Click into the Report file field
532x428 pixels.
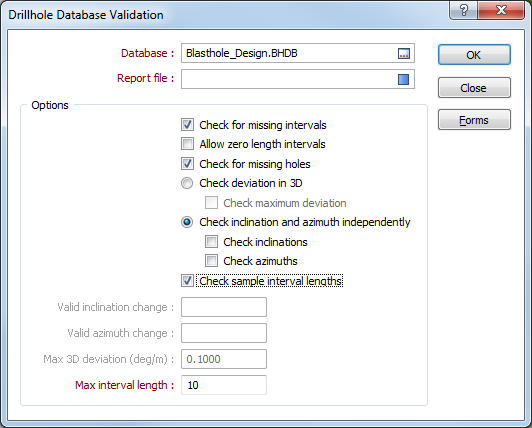coord(289,79)
